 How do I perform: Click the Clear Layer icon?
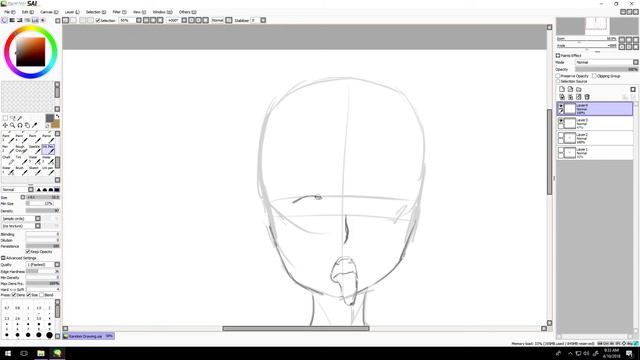point(578,97)
